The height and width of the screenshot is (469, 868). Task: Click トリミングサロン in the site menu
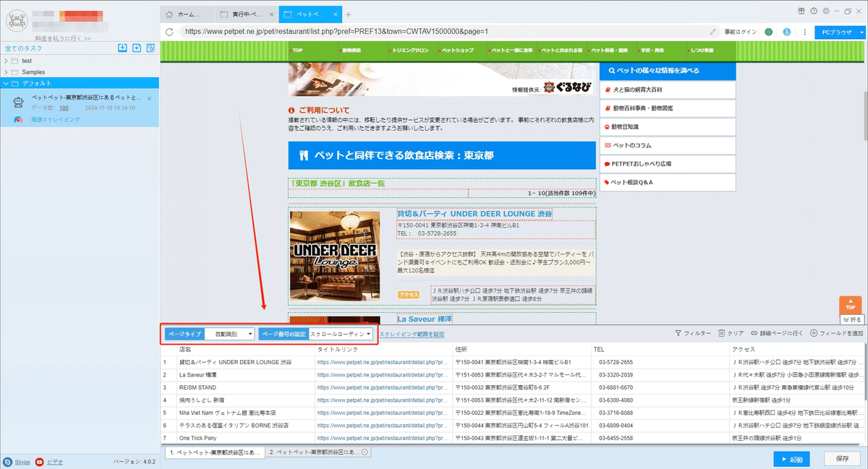pos(409,51)
